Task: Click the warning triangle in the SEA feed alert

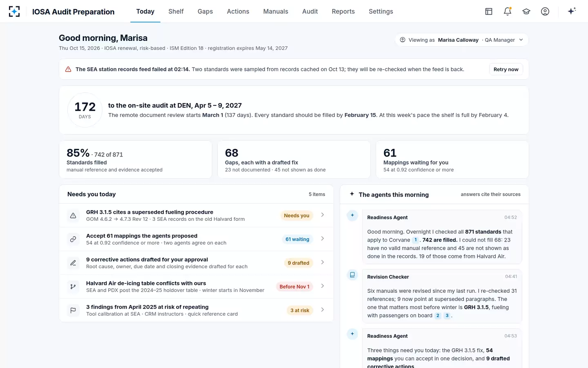Action: click(68, 70)
